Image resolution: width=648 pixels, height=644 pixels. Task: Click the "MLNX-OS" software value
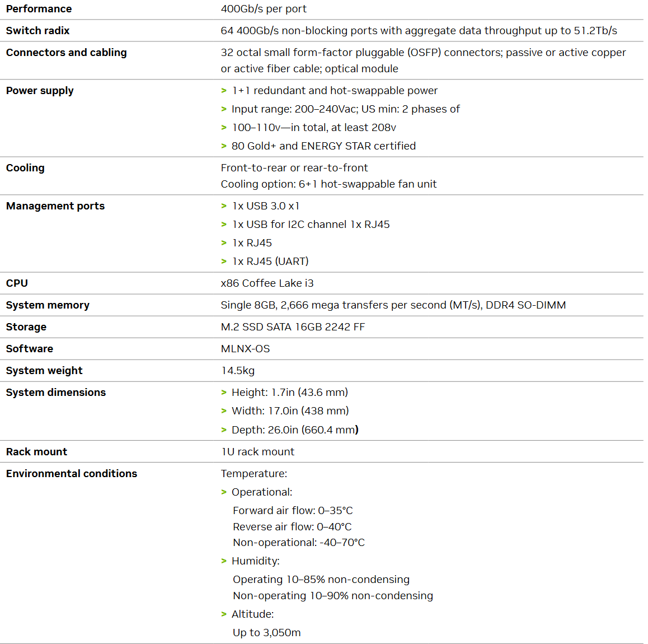coord(245,349)
